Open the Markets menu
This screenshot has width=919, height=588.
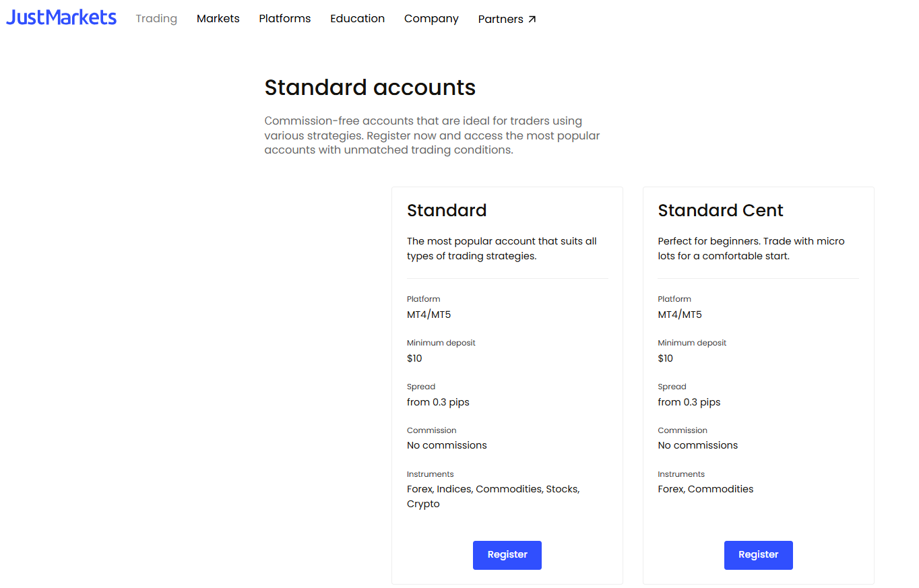click(x=218, y=19)
